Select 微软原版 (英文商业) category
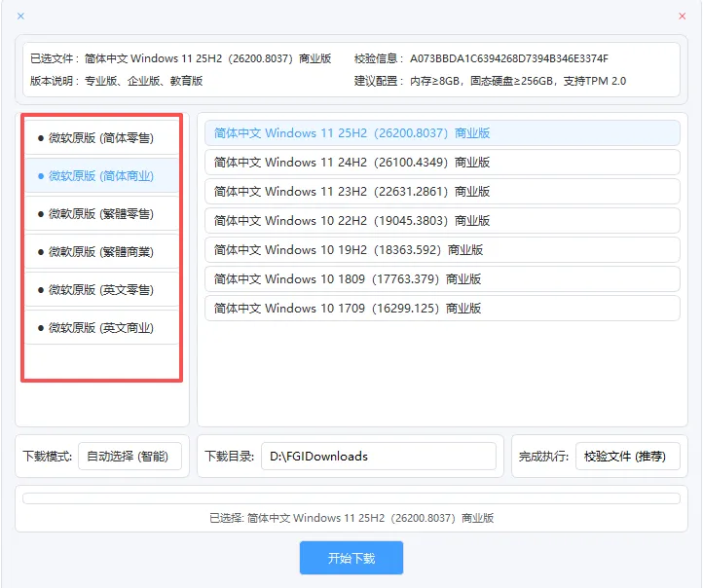Image resolution: width=703 pixels, height=588 pixels. click(102, 328)
